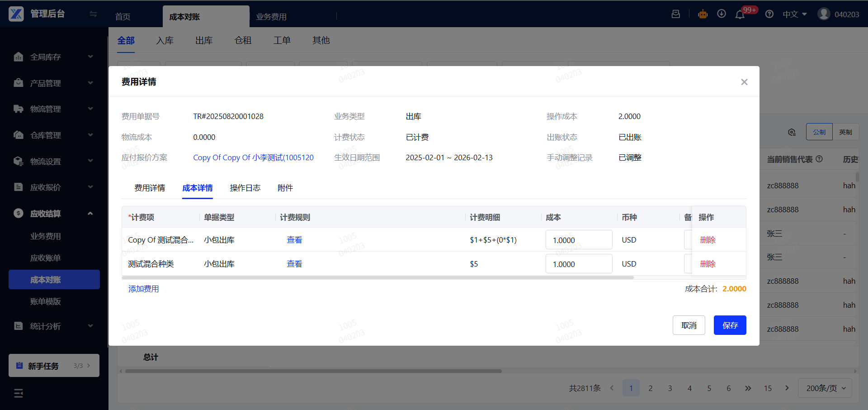View 计费规则 for 测试混合种类 row
Screen dimensions: 868x410
295,264
